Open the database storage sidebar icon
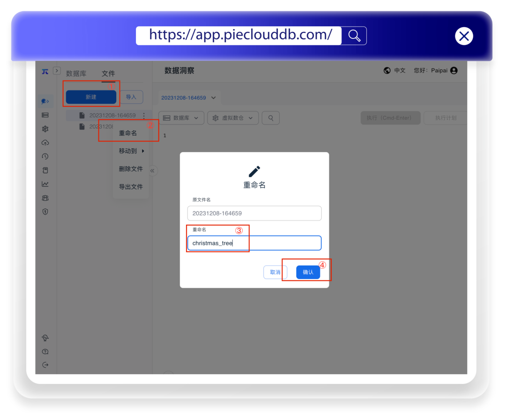The width and height of the screenshot is (506, 420). pos(45,115)
